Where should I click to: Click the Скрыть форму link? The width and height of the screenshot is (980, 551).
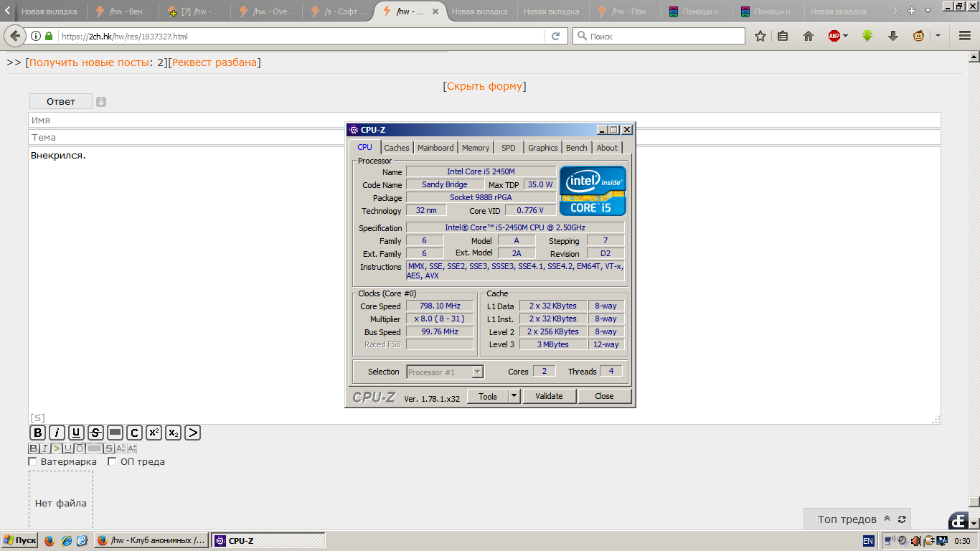(484, 86)
